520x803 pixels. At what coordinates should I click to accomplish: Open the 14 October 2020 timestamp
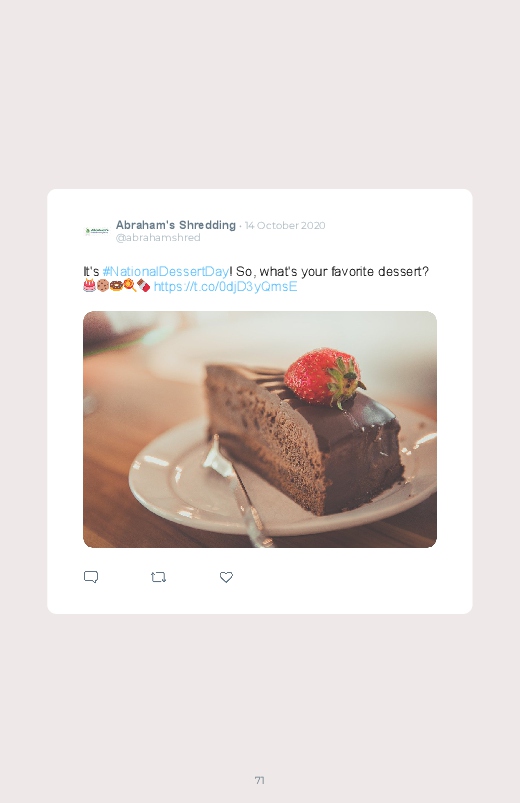click(x=285, y=225)
